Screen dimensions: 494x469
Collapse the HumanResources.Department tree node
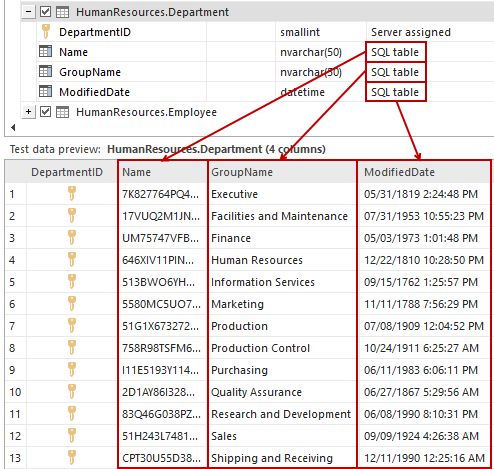(29, 12)
